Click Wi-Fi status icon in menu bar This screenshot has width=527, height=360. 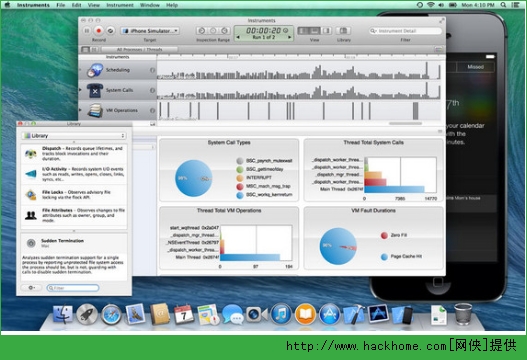[x=431, y=5]
